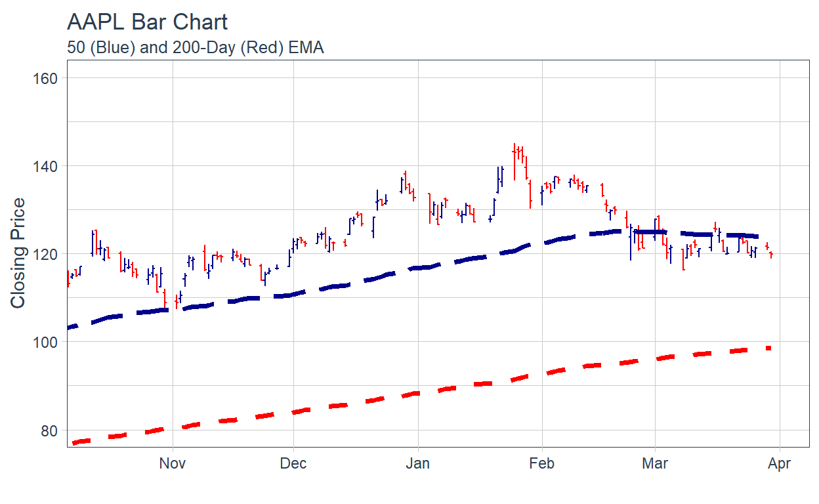This screenshot has height=504, width=819.
Task: Select the first price bar at the chart's left edge
Action: pyautogui.click(x=68, y=279)
